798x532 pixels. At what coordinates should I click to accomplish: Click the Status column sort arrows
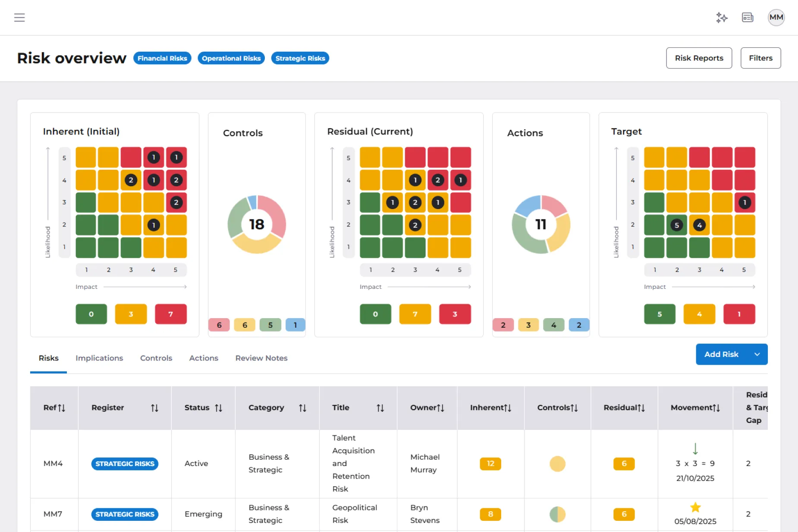(x=219, y=408)
